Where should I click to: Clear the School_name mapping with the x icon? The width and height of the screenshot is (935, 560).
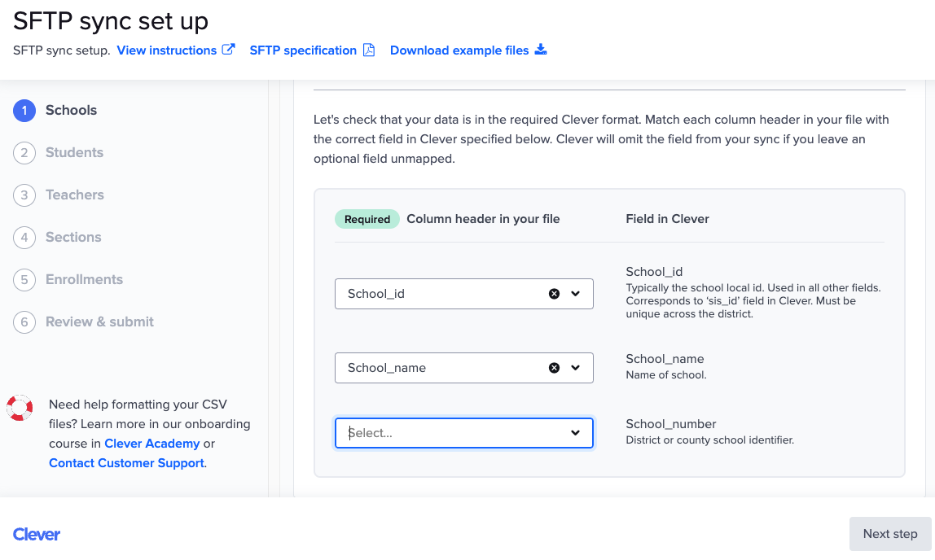point(554,368)
